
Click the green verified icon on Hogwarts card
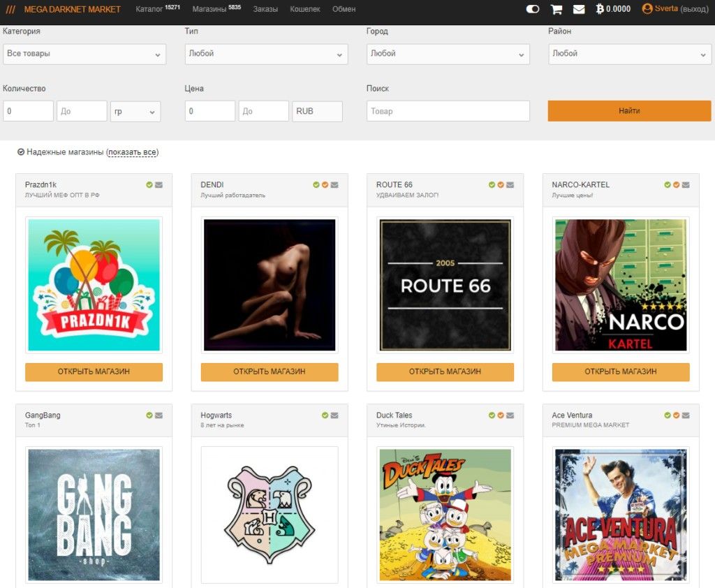325,416
